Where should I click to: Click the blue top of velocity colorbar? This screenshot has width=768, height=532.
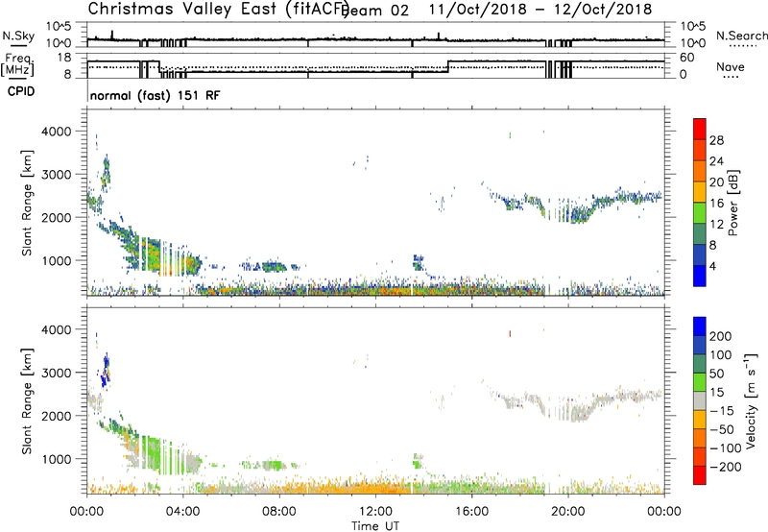(x=700, y=326)
